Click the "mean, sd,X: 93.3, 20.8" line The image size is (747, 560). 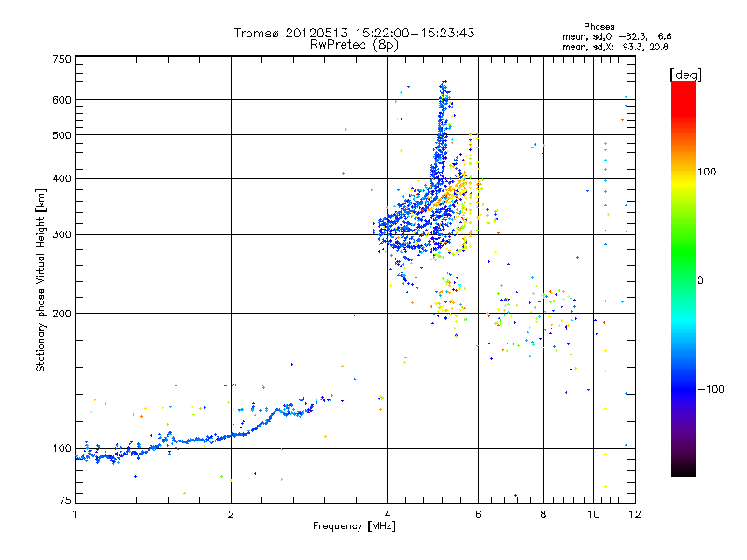615,47
